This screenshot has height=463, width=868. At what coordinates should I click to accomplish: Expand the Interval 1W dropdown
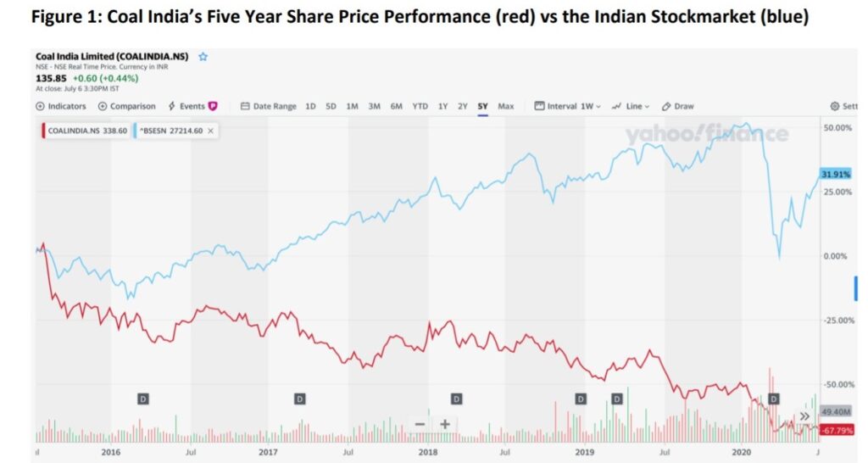[x=567, y=106]
